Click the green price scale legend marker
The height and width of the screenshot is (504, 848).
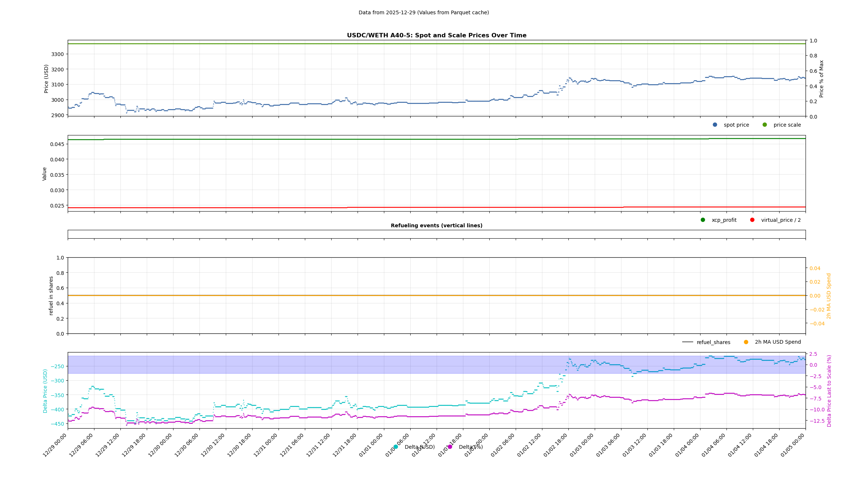[765, 125]
